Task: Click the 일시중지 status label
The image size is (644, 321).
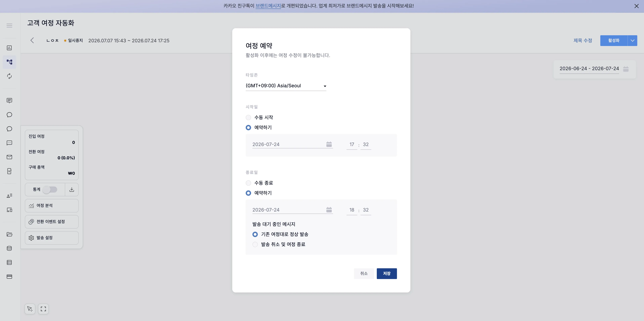Action: tap(75, 40)
